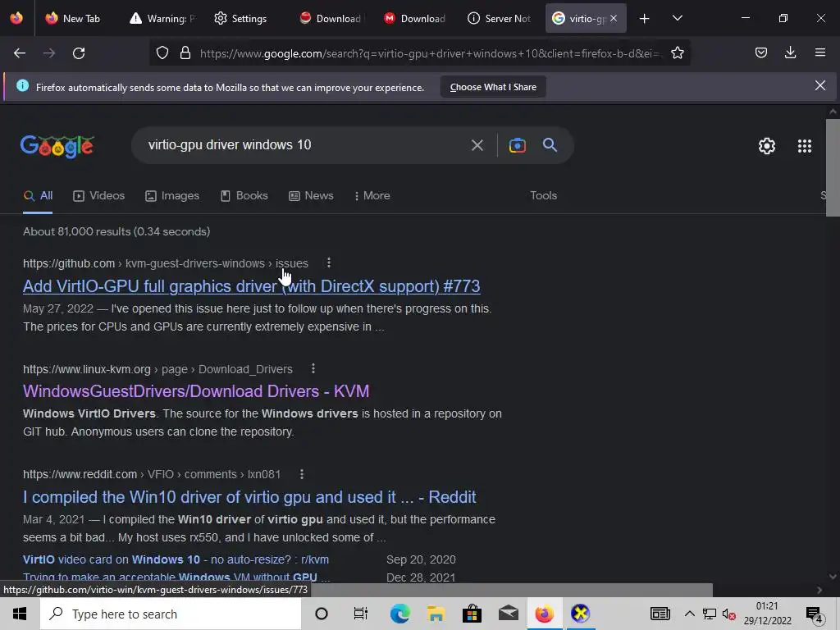The image size is (840, 630).
Task: Click the vertical page scrollbar
Action: [x=833, y=167]
